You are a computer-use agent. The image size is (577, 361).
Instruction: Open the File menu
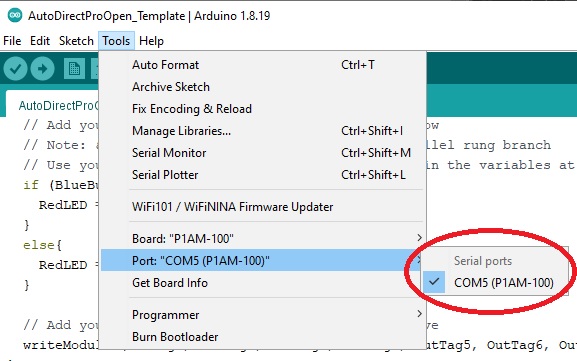coord(12,40)
